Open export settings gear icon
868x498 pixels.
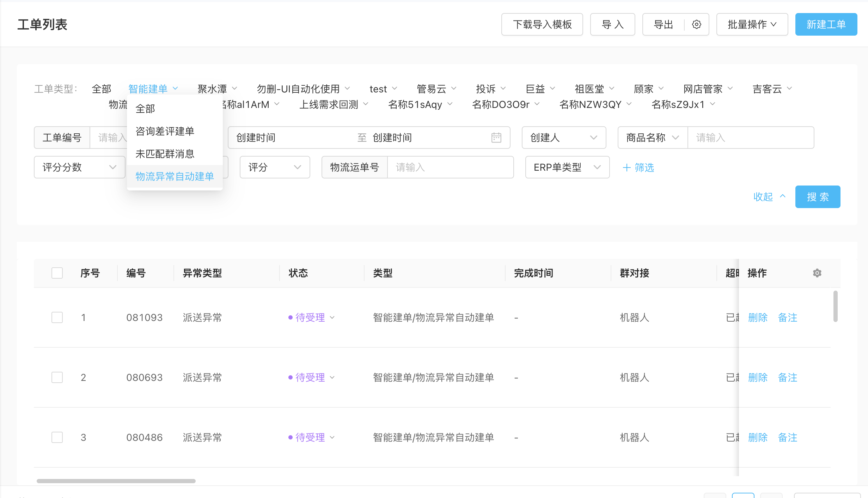point(696,24)
